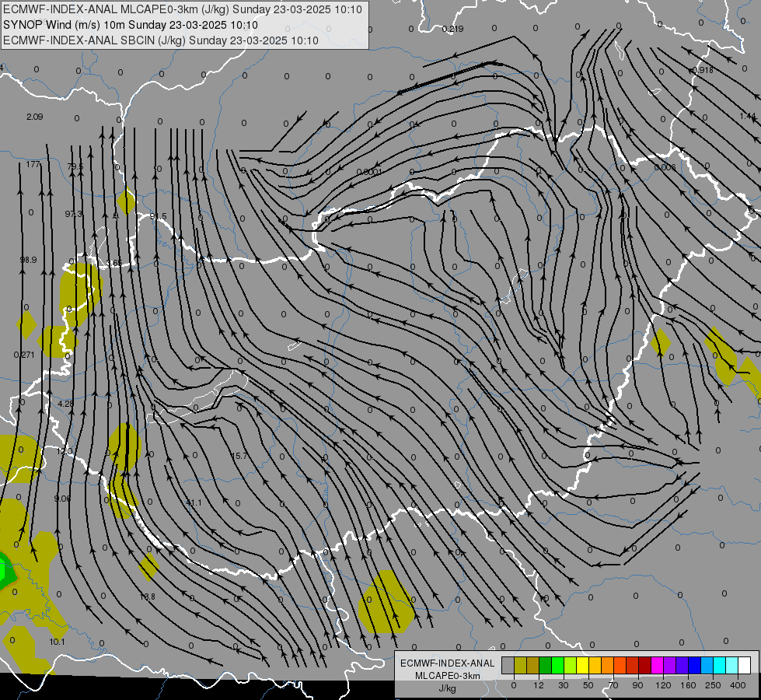Click the map value 2.09
Image resolution: width=761 pixels, height=700 pixels.
click(x=34, y=117)
